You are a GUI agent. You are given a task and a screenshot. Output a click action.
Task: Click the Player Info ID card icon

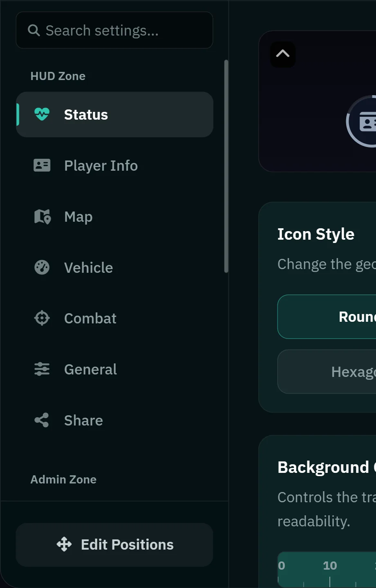42,165
